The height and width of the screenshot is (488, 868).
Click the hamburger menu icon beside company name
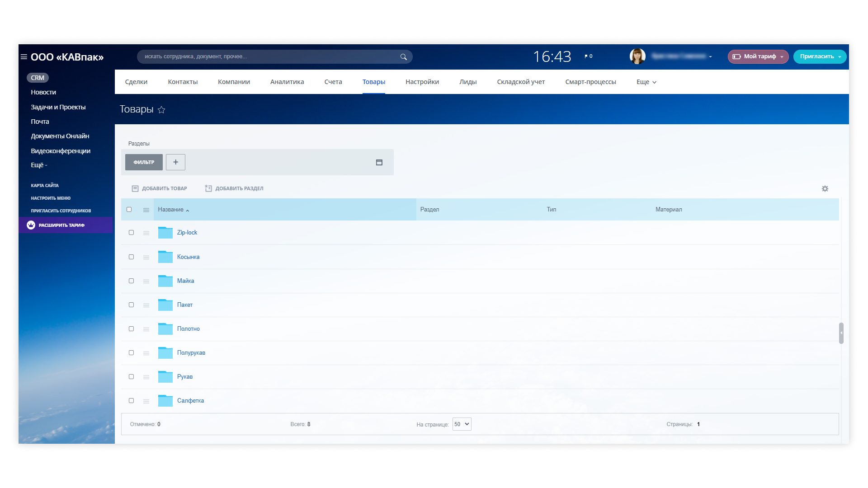pos(24,57)
